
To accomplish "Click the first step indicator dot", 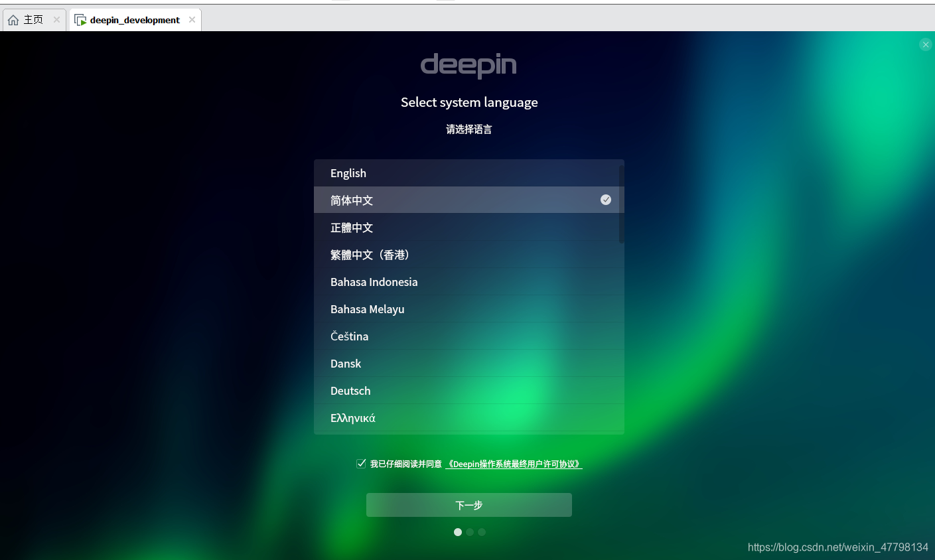I will [x=458, y=532].
